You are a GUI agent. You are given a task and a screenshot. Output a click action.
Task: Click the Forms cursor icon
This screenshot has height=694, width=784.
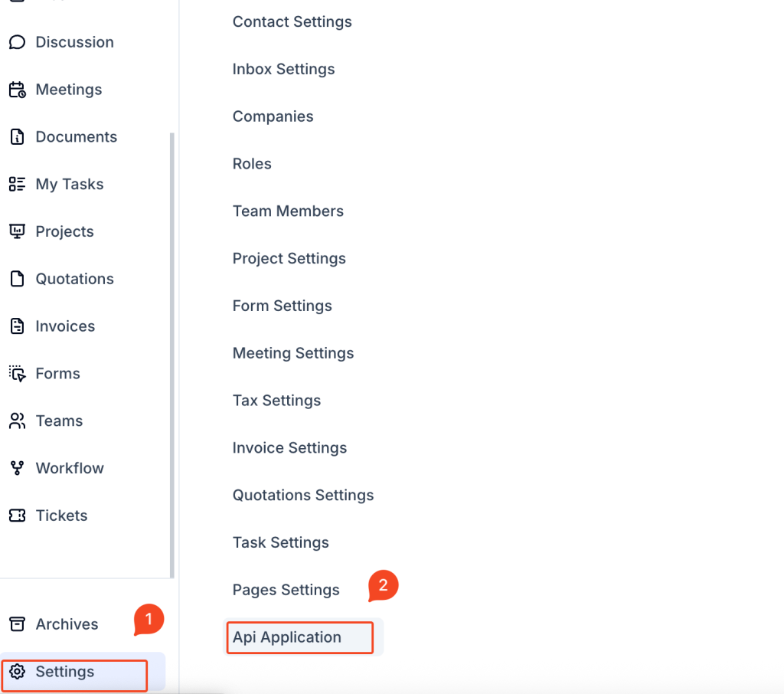coord(17,374)
